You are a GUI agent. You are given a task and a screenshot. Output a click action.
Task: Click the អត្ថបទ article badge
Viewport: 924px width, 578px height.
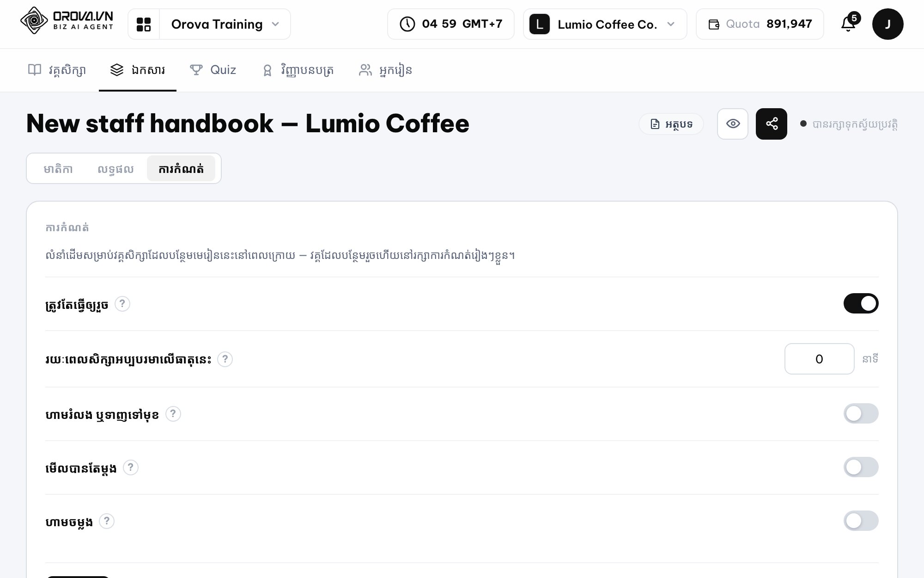tap(671, 124)
